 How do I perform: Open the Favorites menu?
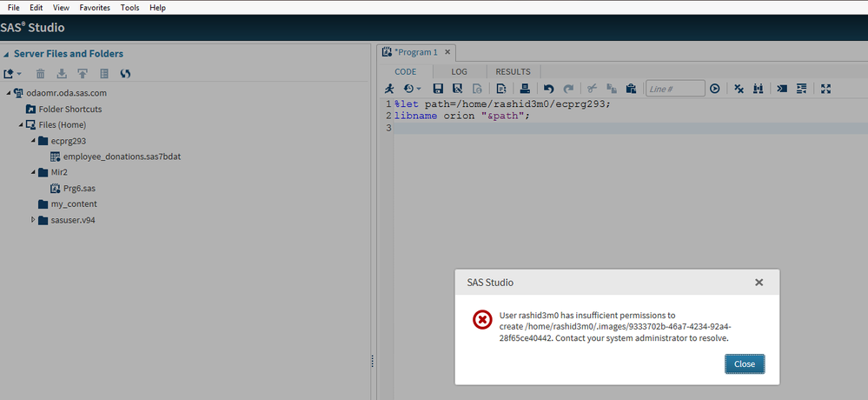coord(95,8)
